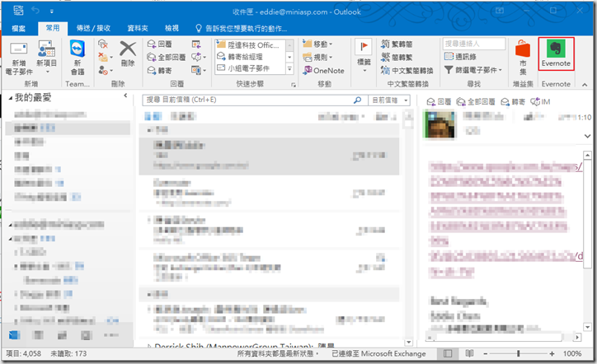Create a new email with 新增電子郵件
597x364 pixels.
[19, 57]
